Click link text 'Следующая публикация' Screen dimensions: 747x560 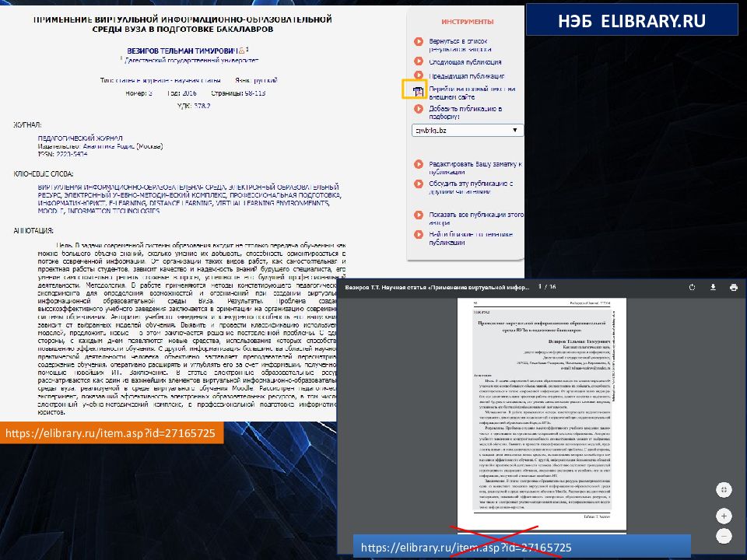(465, 62)
